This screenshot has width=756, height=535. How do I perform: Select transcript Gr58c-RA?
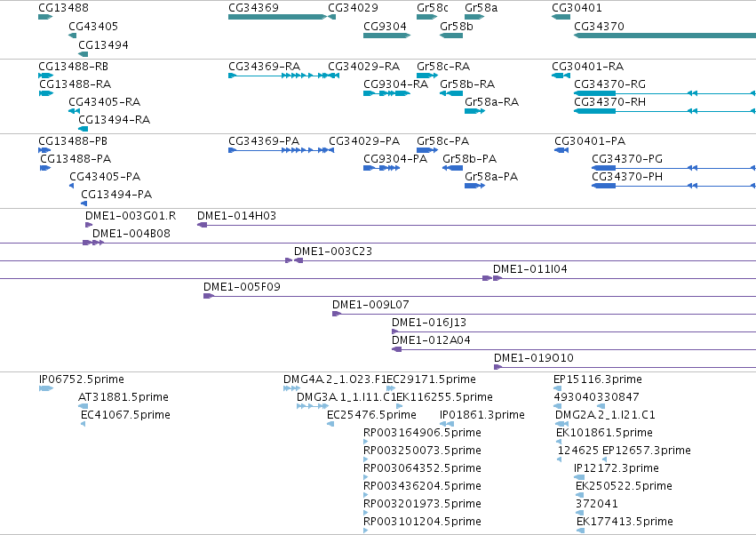point(443,66)
